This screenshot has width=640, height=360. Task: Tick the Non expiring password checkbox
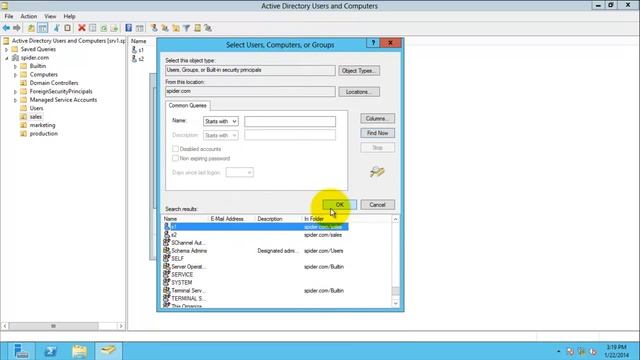pyautogui.click(x=176, y=158)
